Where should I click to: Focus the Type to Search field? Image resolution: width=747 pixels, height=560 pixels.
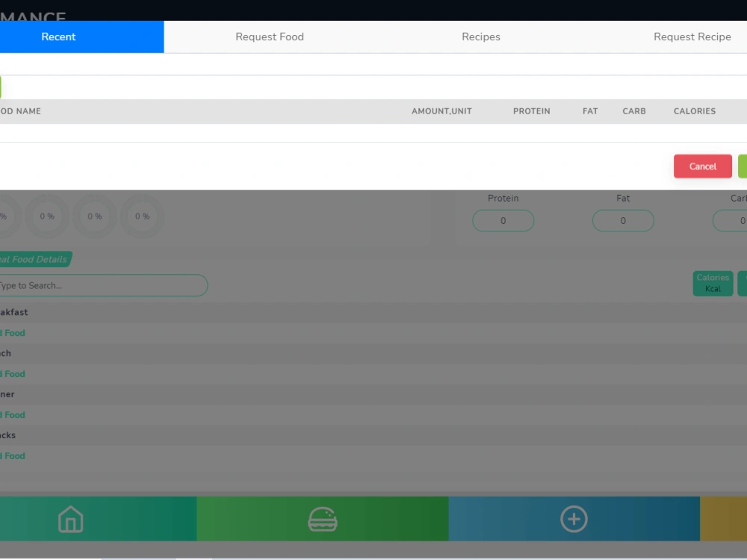click(102, 285)
